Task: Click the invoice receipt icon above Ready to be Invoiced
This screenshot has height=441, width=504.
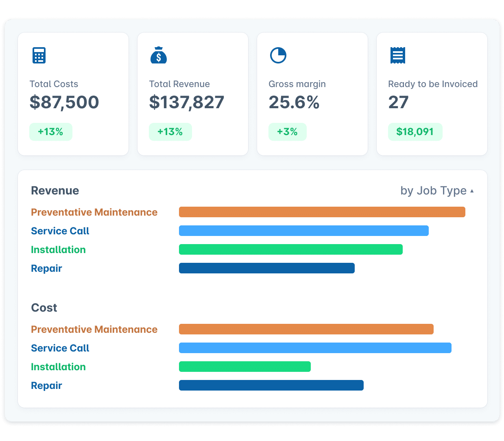Action: [x=397, y=55]
